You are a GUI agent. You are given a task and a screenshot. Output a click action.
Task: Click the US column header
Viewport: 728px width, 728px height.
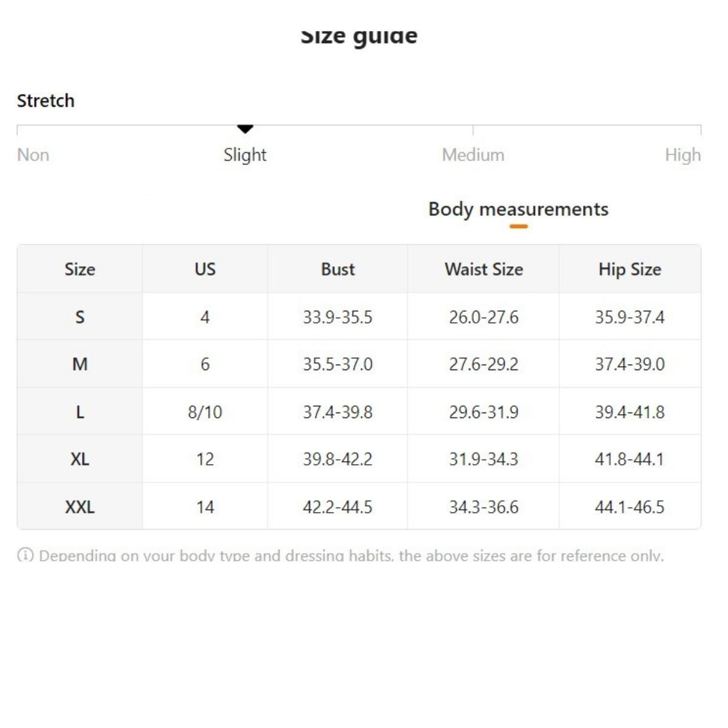(205, 269)
